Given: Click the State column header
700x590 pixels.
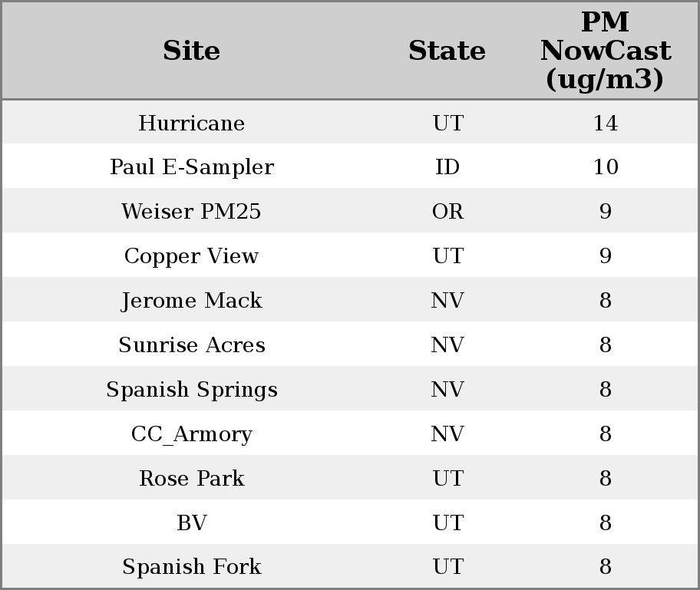Looking at the screenshot, I should click(x=447, y=51).
